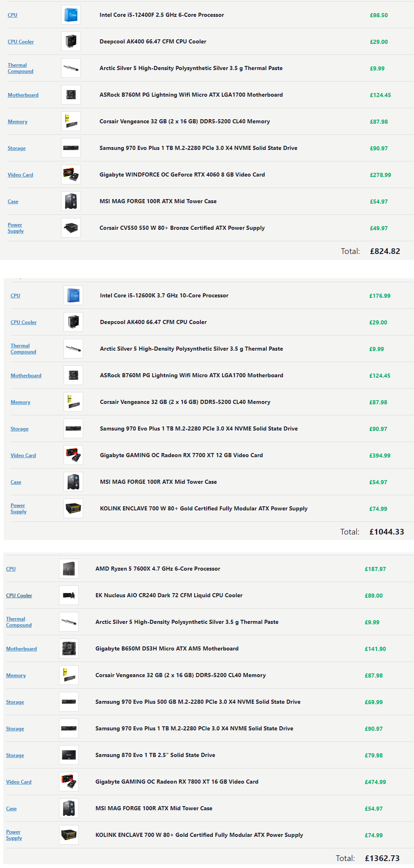Click the £824.82 total
Image resolution: width=414 pixels, height=868 pixels.
(385, 251)
